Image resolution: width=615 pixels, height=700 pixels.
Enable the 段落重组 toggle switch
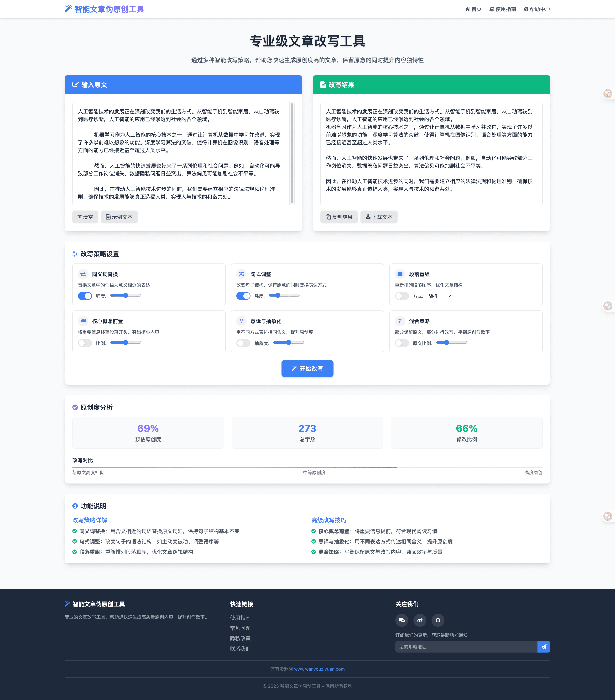pos(402,296)
